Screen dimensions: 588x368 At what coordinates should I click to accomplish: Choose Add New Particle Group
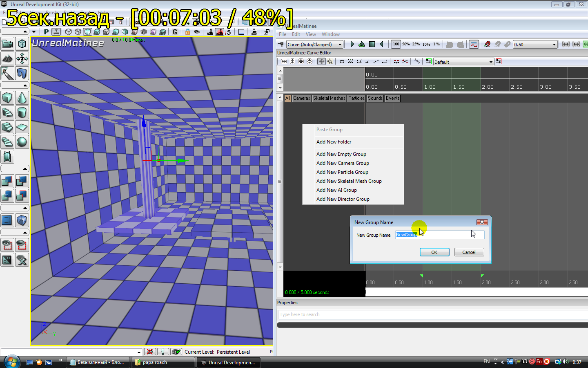click(x=353, y=172)
